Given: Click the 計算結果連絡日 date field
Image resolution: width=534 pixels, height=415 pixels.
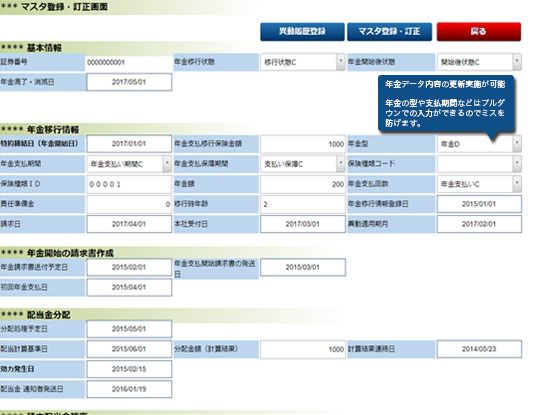Looking at the screenshot, I should [x=479, y=349].
